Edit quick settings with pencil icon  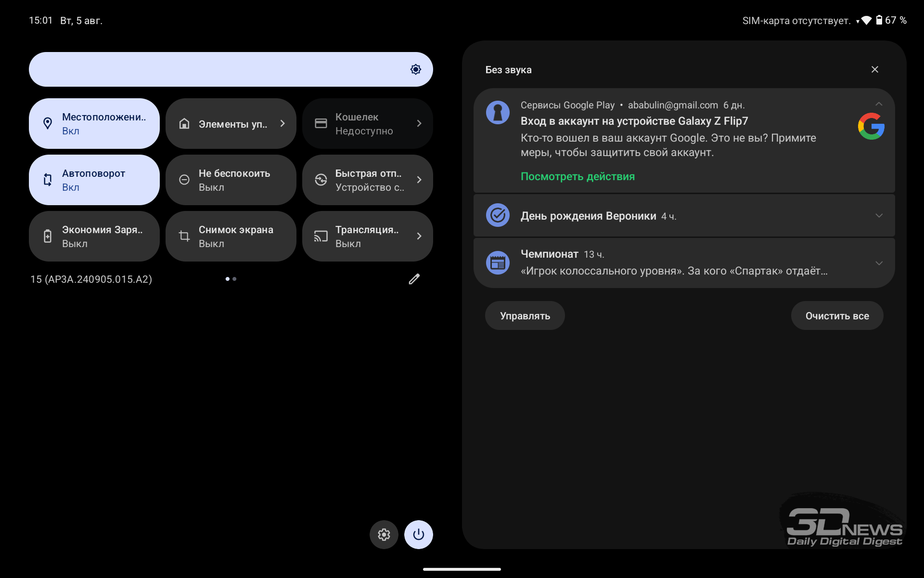point(414,279)
